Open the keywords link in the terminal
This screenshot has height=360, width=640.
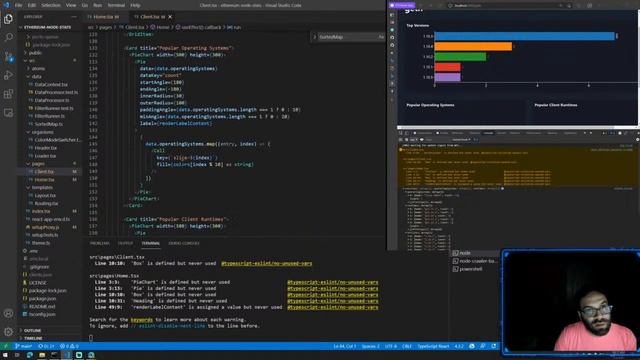(x=142, y=320)
